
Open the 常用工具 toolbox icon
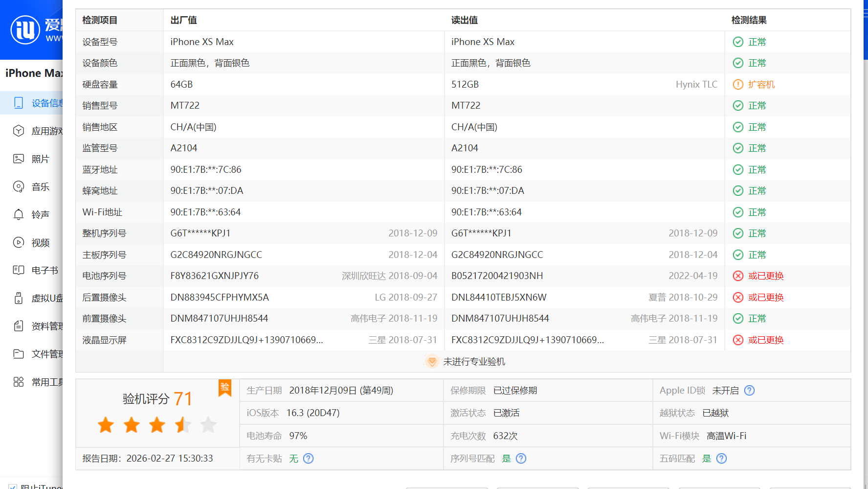[19, 382]
